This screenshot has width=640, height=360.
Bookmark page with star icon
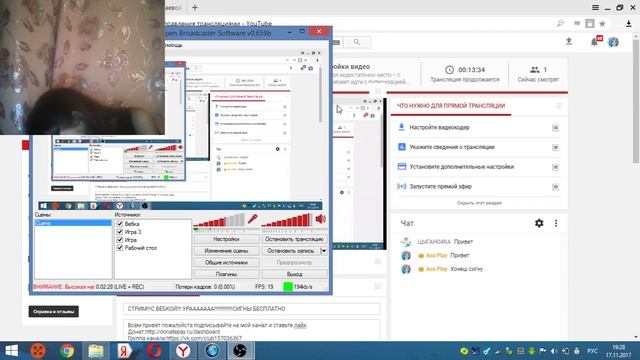[602, 24]
